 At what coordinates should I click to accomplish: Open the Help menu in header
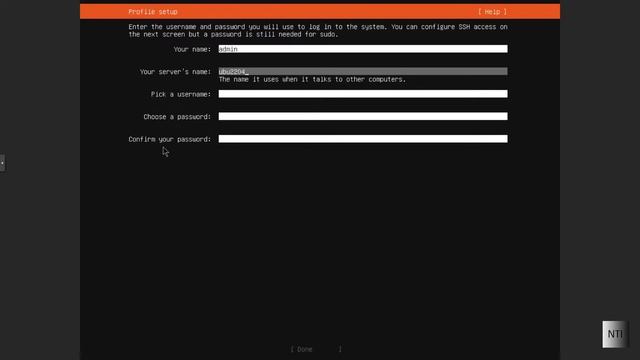click(x=492, y=12)
